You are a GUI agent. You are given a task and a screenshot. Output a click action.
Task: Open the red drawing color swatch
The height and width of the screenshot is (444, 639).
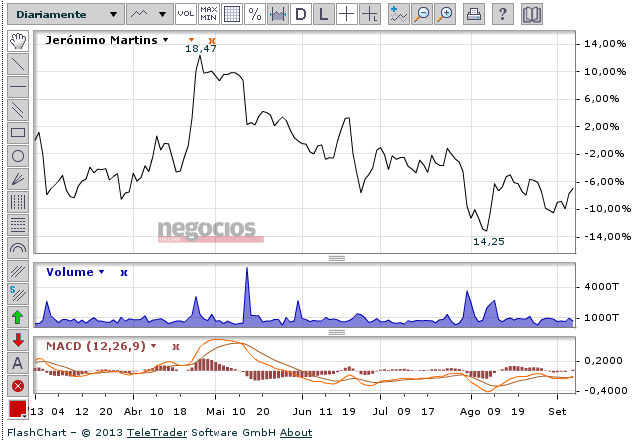point(18,409)
